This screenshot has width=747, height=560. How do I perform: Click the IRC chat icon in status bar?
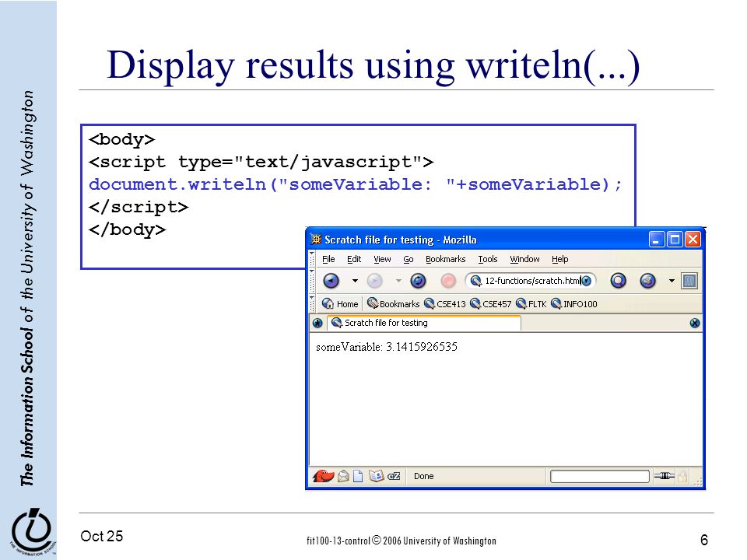[394, 476]
